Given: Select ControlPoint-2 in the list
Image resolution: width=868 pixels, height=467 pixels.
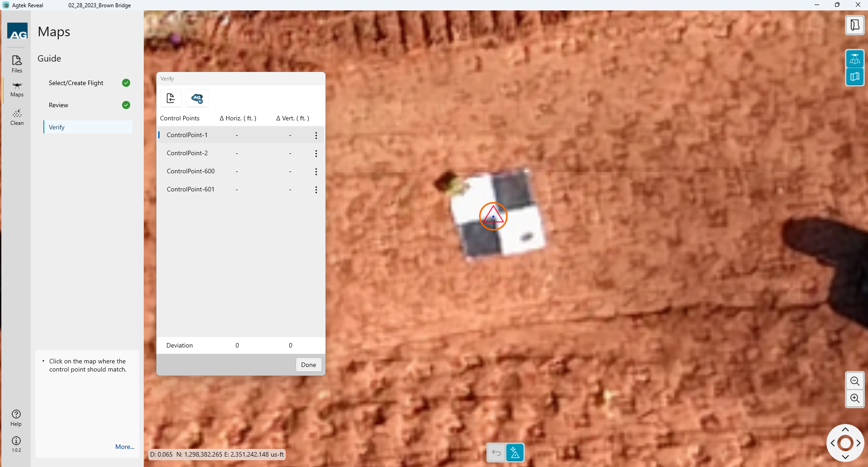Looking at the screenshot, I should point(187,153).
